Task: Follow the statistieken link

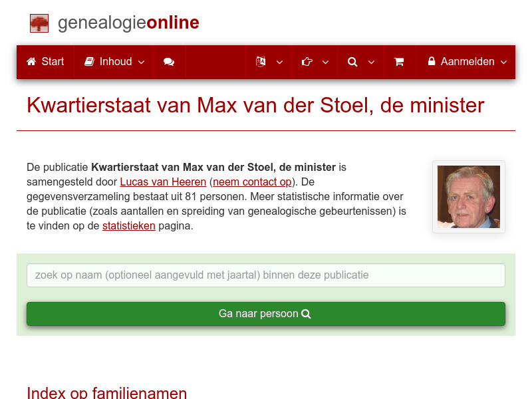Action: [128, 225]
